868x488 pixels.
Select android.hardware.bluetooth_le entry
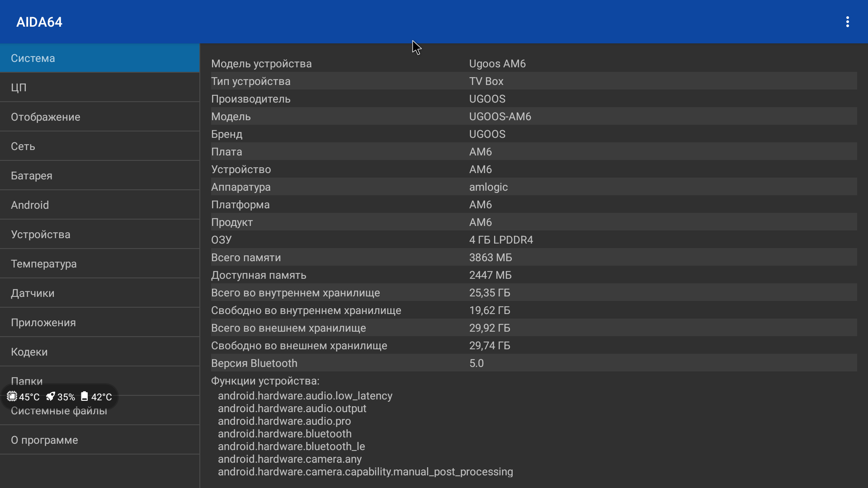tap(292, 446)
